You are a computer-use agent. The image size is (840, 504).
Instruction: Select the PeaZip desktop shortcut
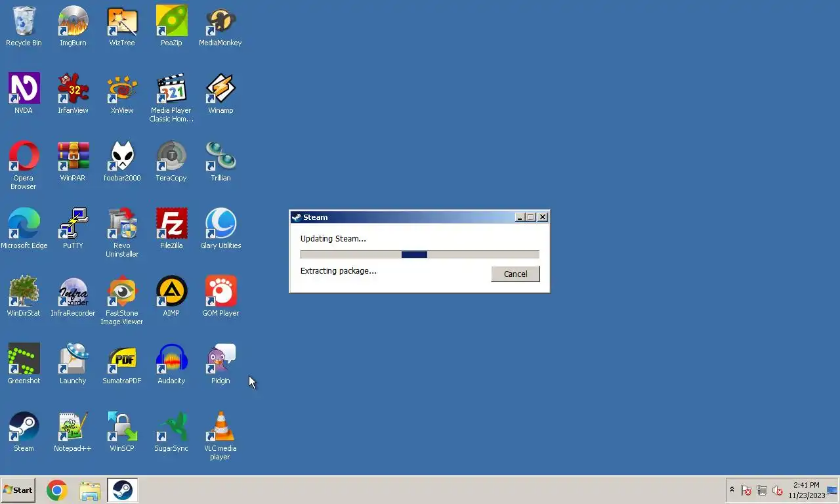(x=171, y=26)
